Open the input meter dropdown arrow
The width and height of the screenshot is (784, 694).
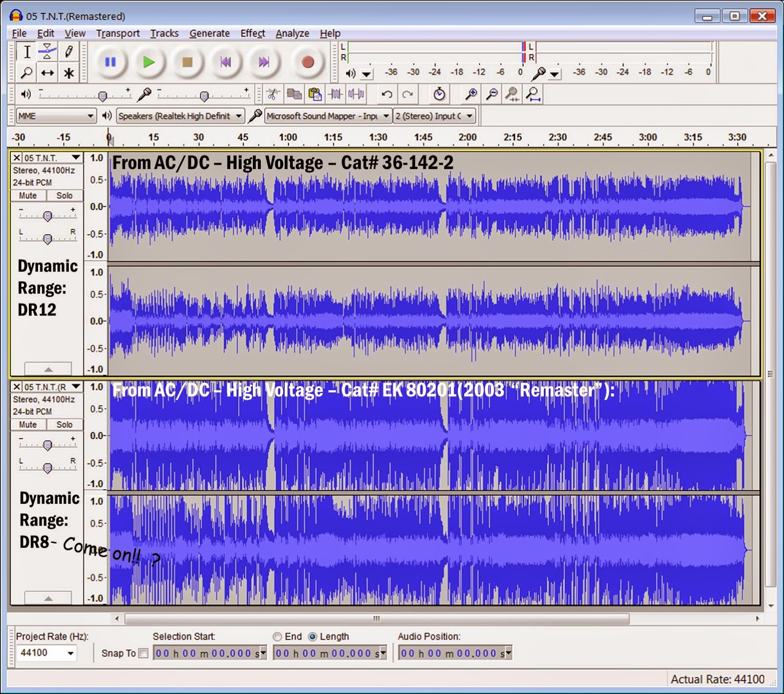[554, 74]
